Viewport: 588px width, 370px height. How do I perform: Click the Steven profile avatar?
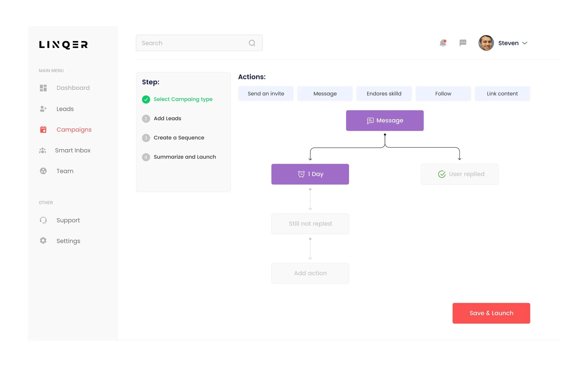pyautogui.click(x=486, y=43)
